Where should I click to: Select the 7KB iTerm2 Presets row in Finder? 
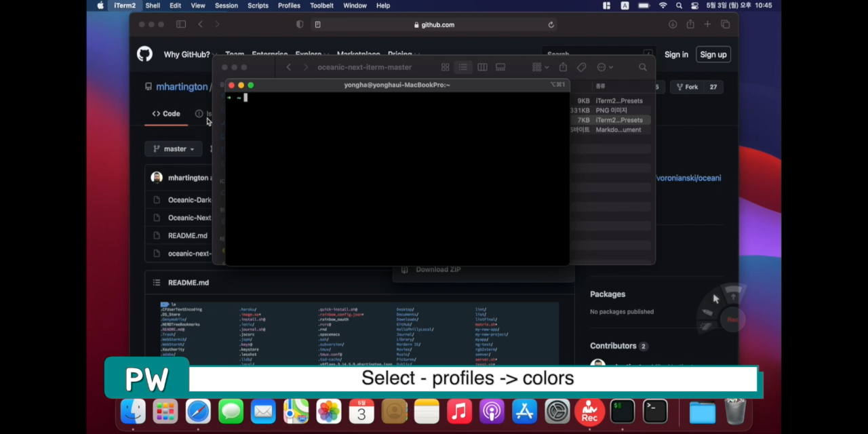coord(610,120)
